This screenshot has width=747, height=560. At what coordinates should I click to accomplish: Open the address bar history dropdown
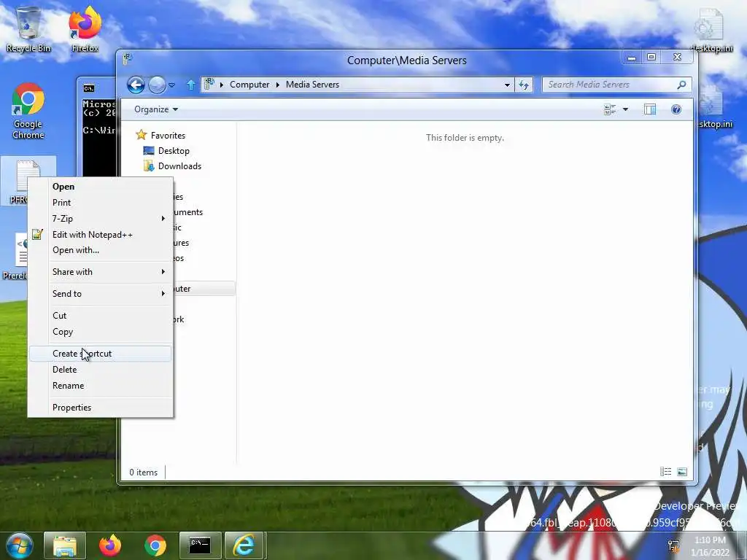[x=507, y=85]
